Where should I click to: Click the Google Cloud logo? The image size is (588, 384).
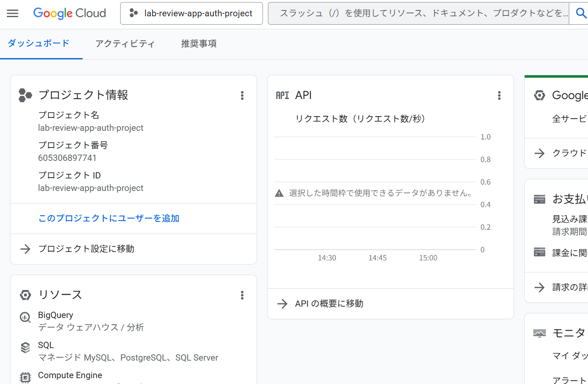click(70, 13)
